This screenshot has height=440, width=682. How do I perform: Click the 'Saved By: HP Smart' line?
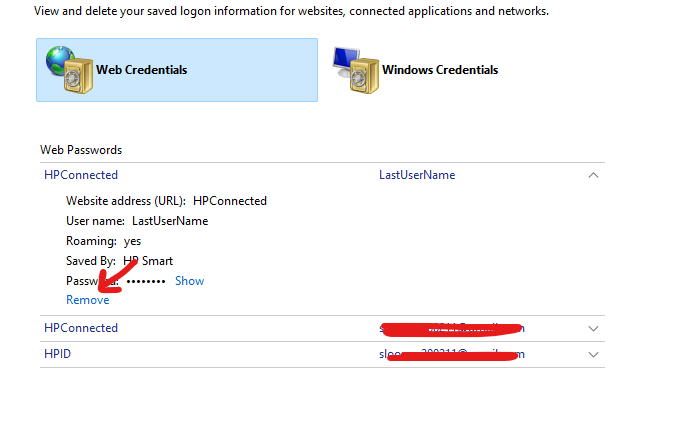[119, 261]
